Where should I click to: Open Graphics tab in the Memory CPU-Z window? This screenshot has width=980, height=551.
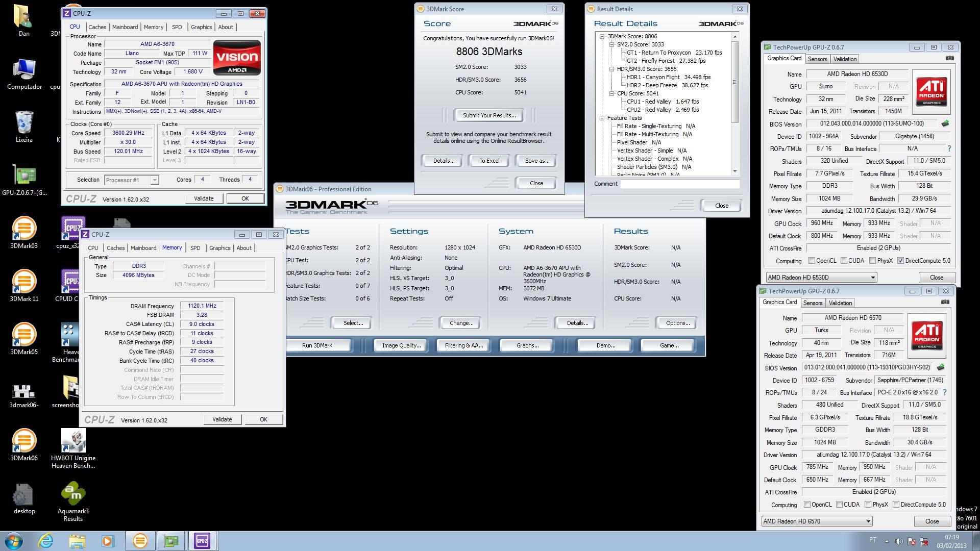coord(220,248)
